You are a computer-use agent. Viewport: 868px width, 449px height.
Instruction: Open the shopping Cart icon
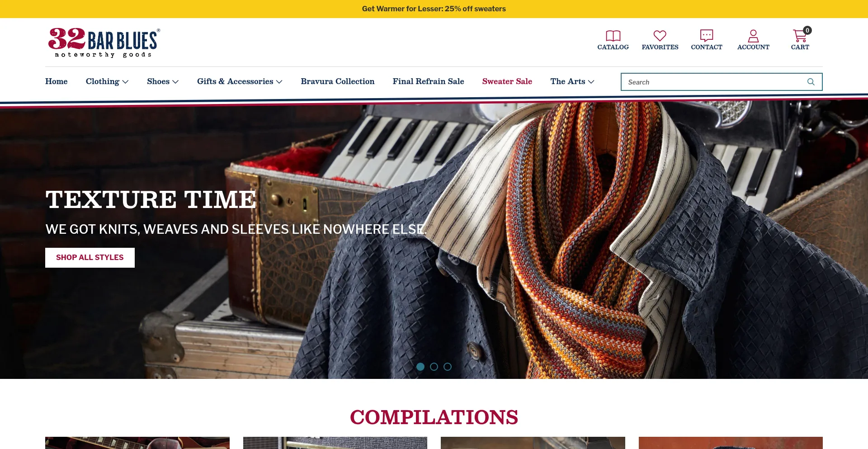pyautogui.click(x=800, y=36)
